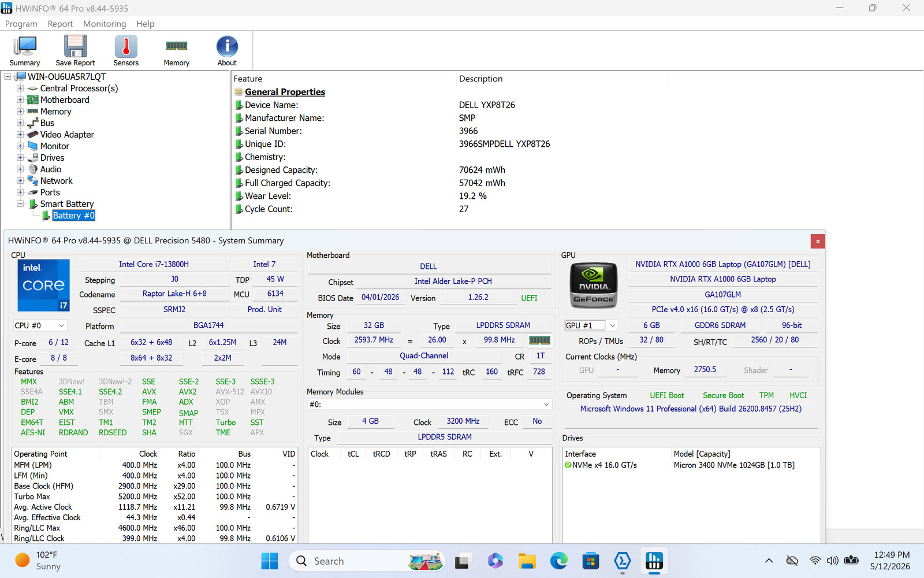Show hidden system tray icons
Image resolution: width=924 pixels, height=578 pixels.
pos(769,561)
